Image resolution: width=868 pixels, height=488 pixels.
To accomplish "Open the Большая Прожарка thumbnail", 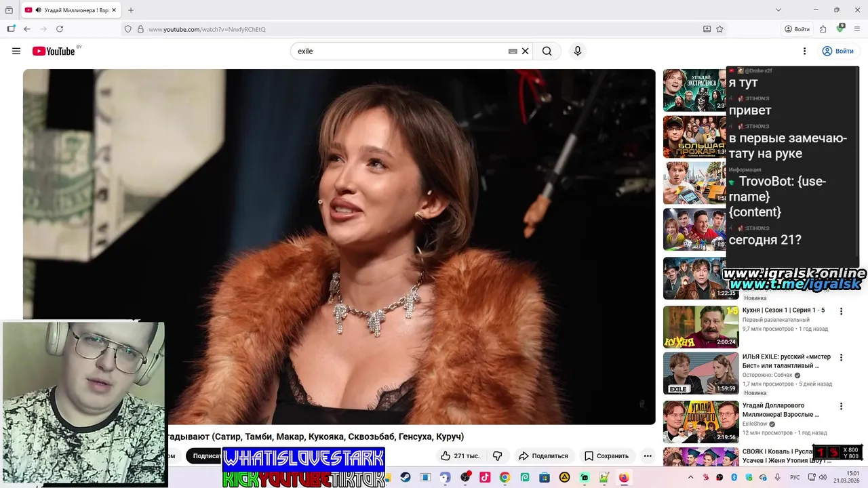I will point(694,137).
